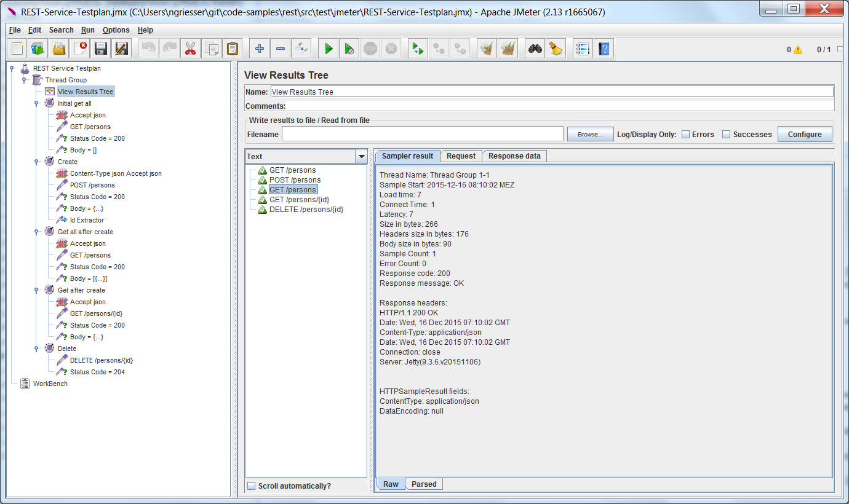Open the Run menu

(x=88, y=30)
